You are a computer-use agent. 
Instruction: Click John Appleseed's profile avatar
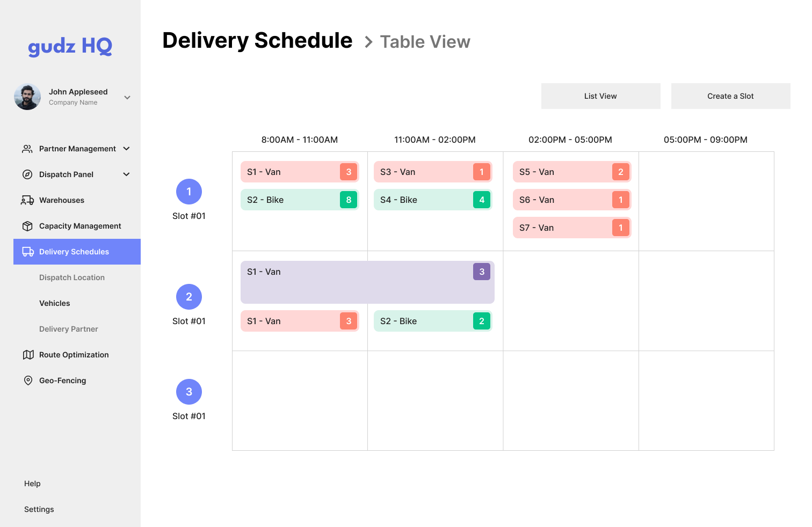(x=27, y=97)
